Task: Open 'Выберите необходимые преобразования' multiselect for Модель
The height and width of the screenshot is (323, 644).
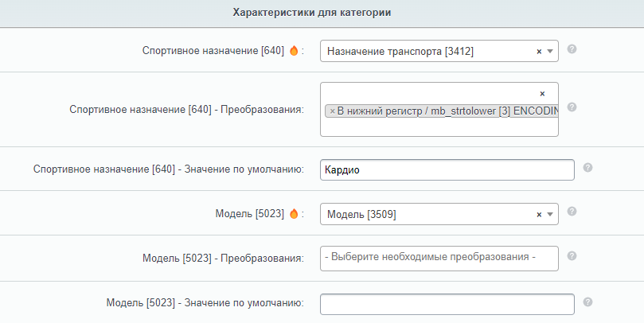Action: (439, 259)
